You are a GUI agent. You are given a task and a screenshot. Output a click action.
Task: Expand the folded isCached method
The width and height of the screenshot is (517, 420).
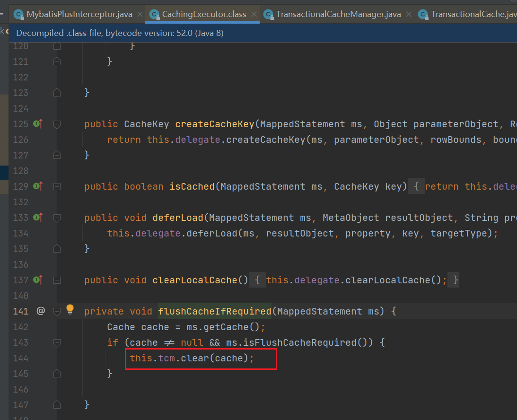(x=57, y=187)
